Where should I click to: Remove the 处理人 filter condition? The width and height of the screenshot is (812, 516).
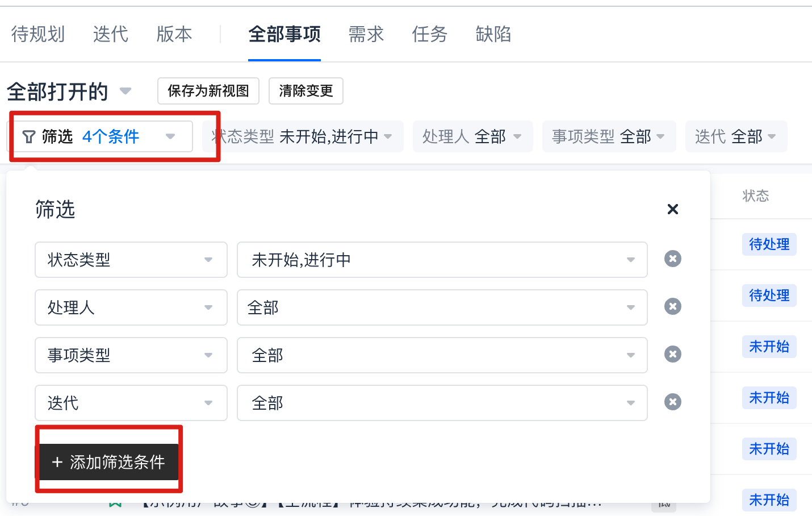[673, 307]
